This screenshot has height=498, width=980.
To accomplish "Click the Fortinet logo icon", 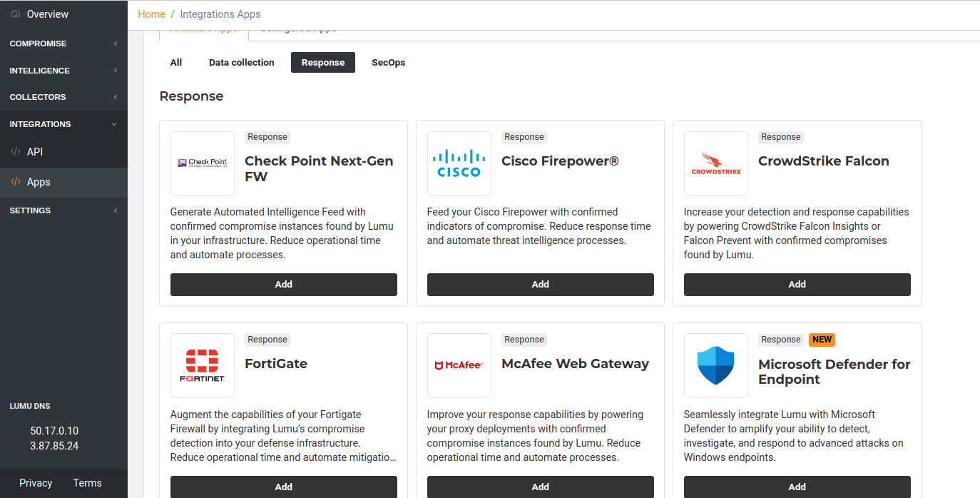I will (x=203, y=365).
